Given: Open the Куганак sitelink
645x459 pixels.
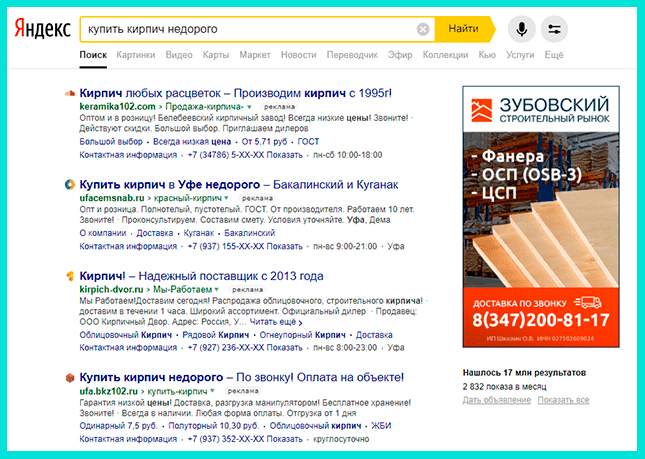Looking at the screenshot, I should [x=199, y=233].
